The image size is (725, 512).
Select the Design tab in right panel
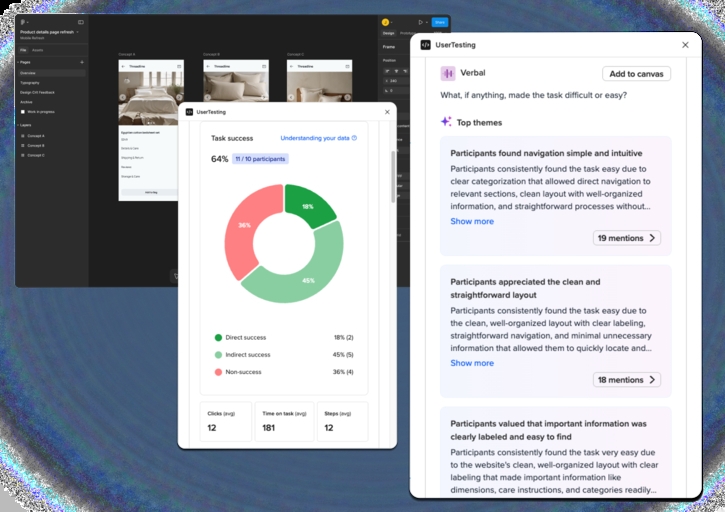point(388,33)
